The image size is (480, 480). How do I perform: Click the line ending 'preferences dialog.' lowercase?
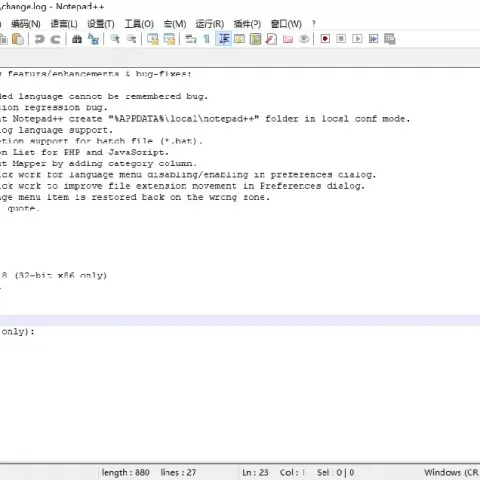[188, 175]
